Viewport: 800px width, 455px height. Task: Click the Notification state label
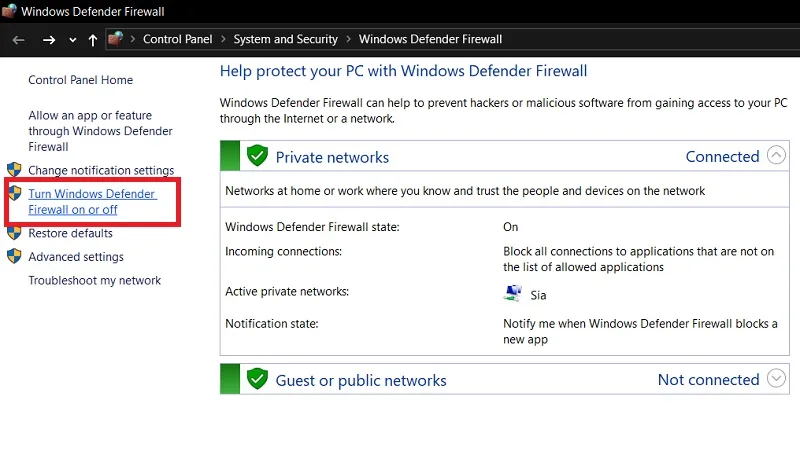pos(271,324)
